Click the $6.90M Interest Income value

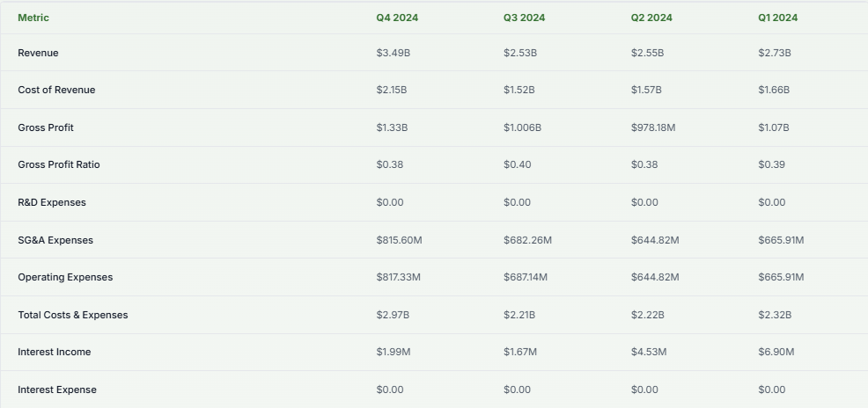(x=776, y=352)
